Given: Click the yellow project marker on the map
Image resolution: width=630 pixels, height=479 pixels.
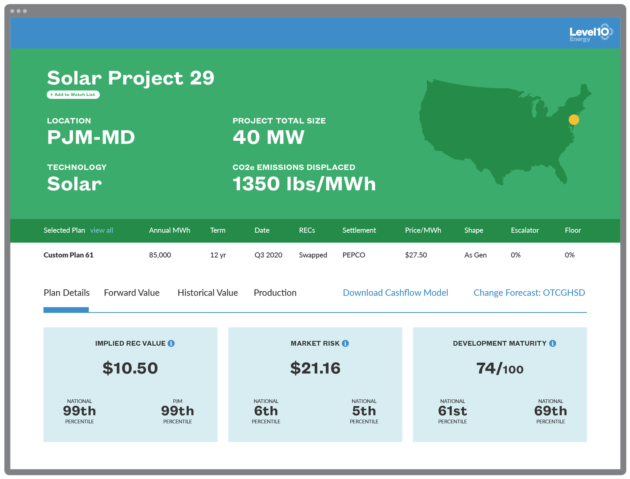Looking at the screenshot, I should point(574,119).
